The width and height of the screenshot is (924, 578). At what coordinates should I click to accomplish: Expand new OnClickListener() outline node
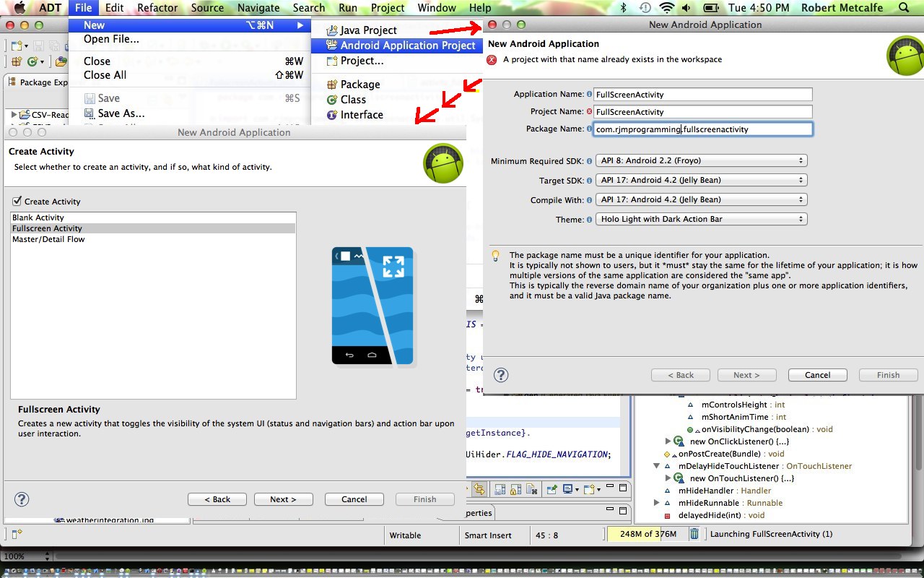pyautogui.click(x=668, y=441)
